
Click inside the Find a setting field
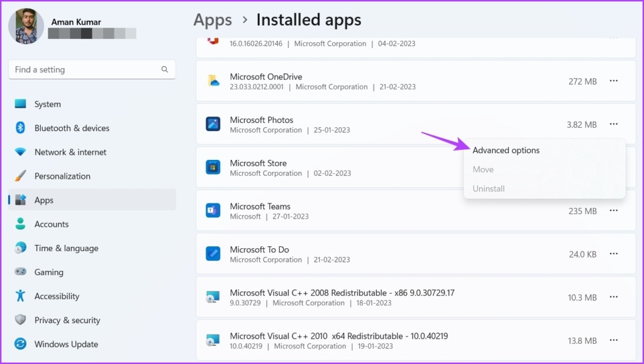click(88, 69)
